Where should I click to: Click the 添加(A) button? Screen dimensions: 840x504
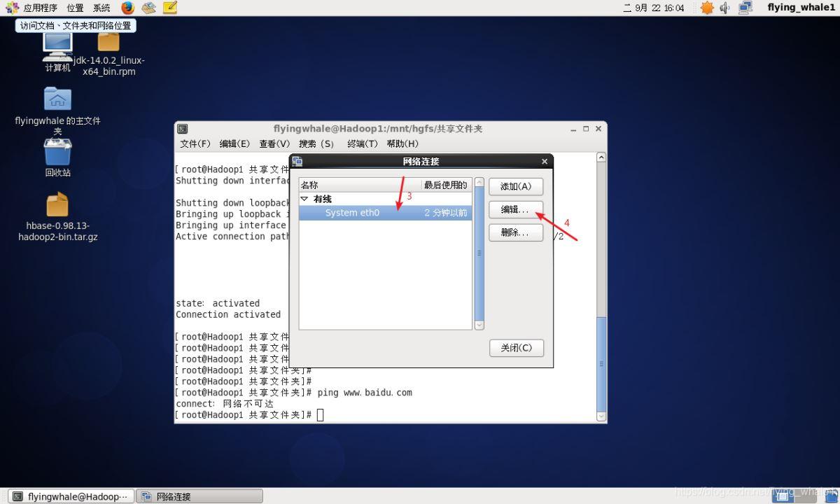point(516,186)
